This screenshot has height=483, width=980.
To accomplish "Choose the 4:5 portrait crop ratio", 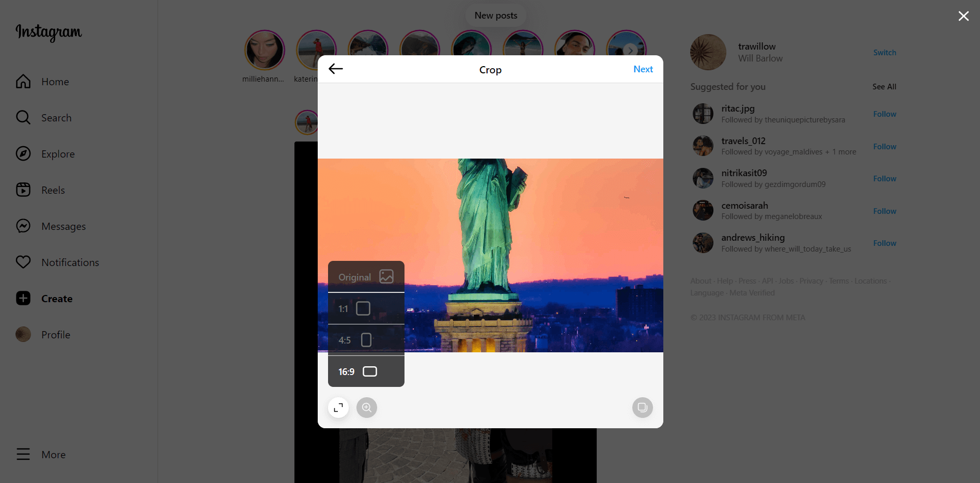I will [x=366, y=340].
